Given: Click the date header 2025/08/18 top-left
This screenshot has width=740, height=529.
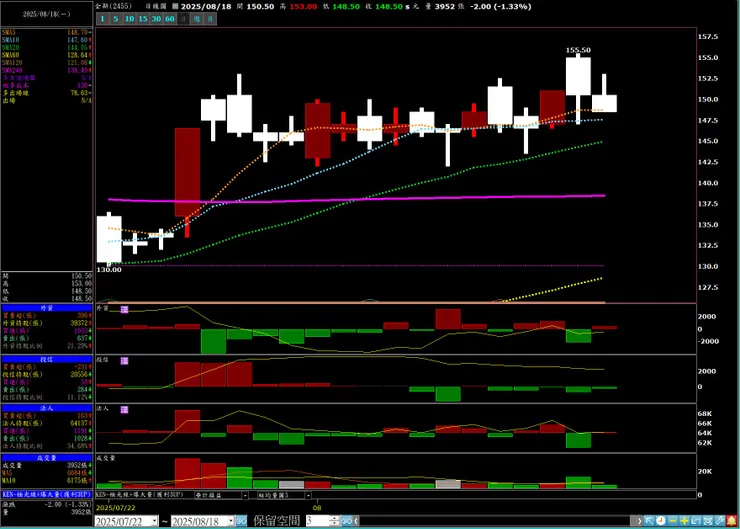Looking at the screenshot, I should pyautogui.click(x=47, y=14).
